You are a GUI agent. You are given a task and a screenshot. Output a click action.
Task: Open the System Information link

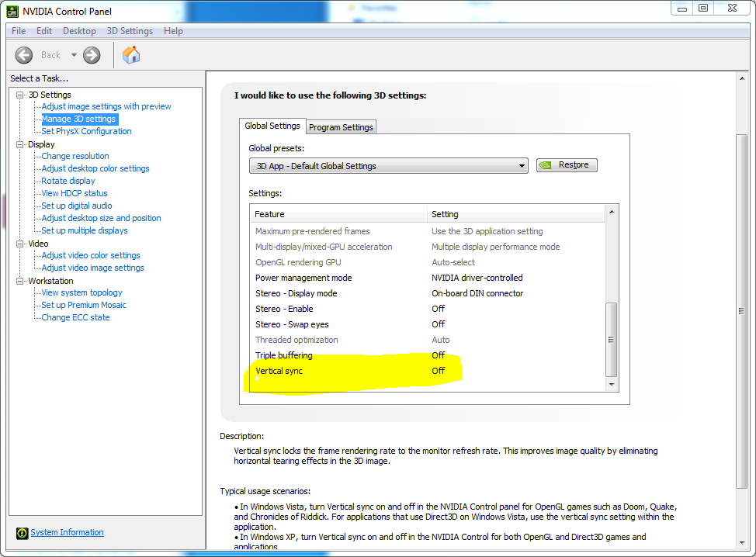tap(67, 532)
